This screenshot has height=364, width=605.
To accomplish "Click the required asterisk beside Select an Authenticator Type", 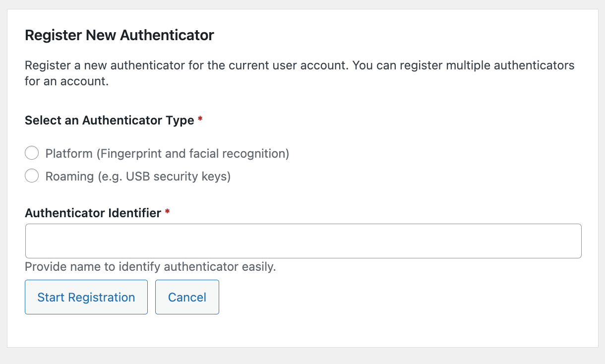I will (200, 120).
